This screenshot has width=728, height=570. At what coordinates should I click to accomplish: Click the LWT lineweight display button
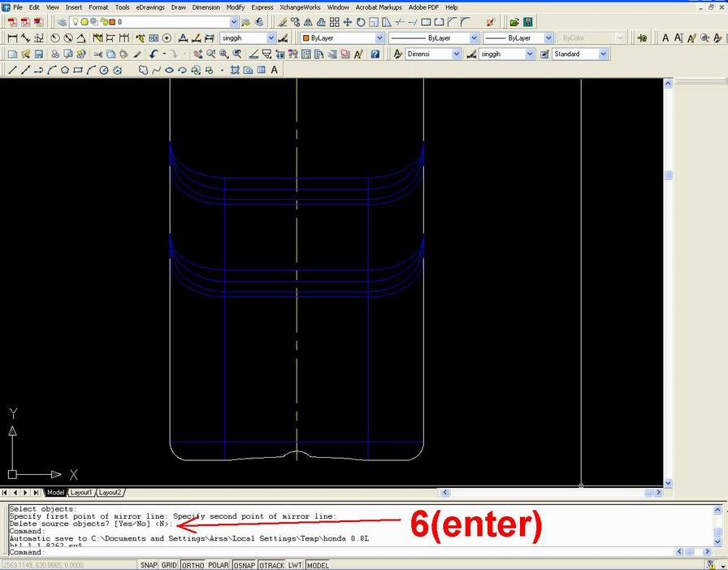[291, 565]
